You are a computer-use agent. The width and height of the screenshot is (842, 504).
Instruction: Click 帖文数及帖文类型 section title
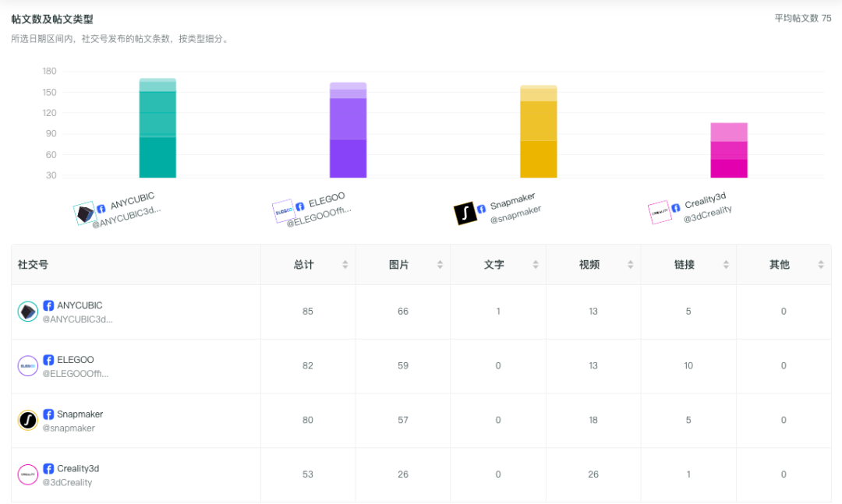[x=52, y=19]
